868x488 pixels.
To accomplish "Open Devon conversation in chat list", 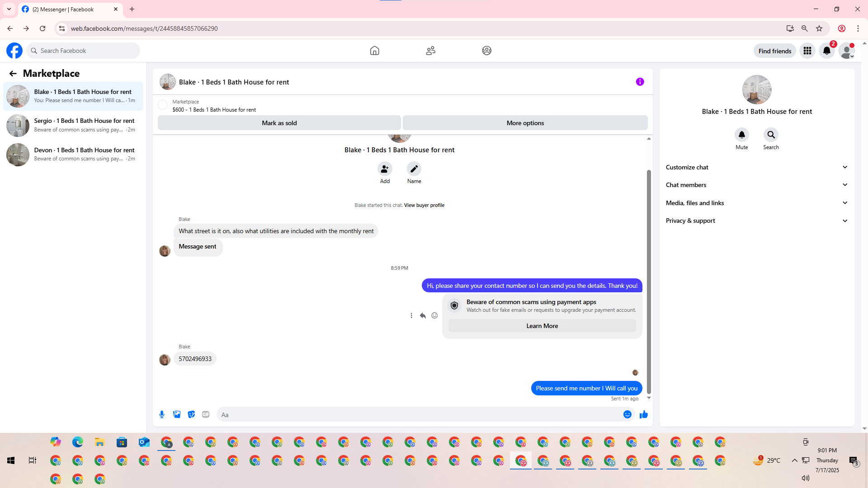I will click(73, 155).
